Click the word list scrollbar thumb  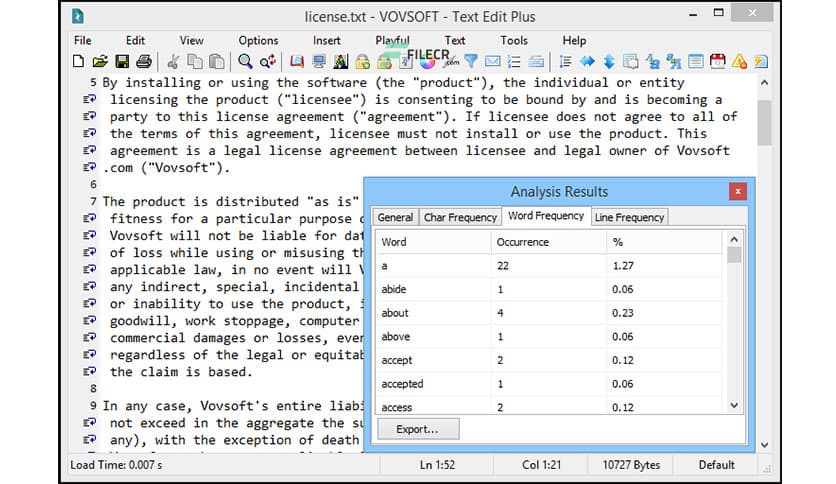tap(734, 255)
